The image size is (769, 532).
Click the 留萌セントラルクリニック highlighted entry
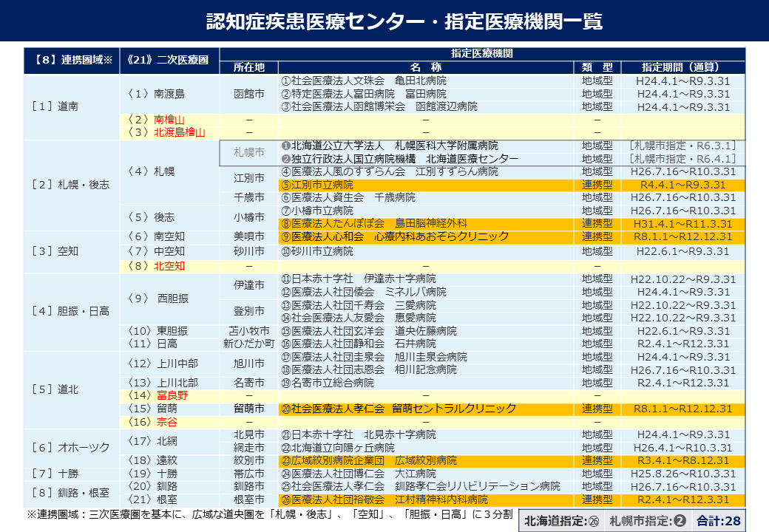[414, 406]
